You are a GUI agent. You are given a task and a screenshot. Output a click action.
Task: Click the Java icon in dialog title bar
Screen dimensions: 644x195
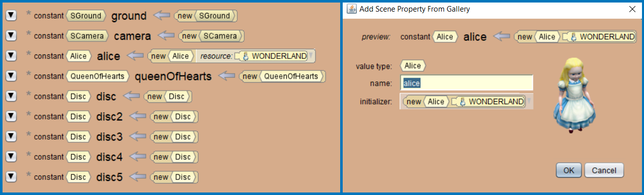tap(352, 9)
